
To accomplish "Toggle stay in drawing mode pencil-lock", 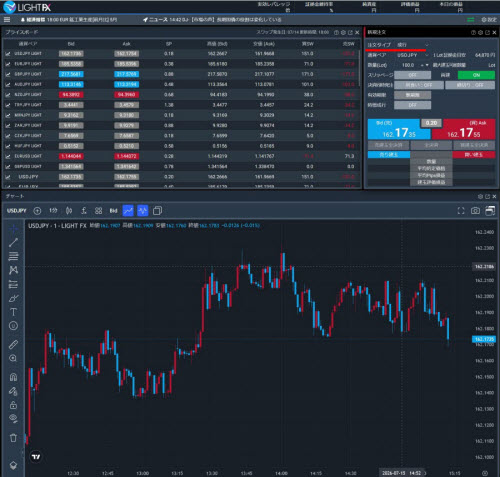I will click(x=13, y=391).
